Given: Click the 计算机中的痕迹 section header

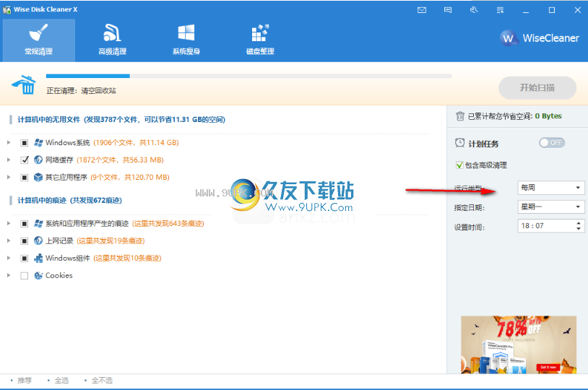Looking at the screenshot, I should click(70, 201).
